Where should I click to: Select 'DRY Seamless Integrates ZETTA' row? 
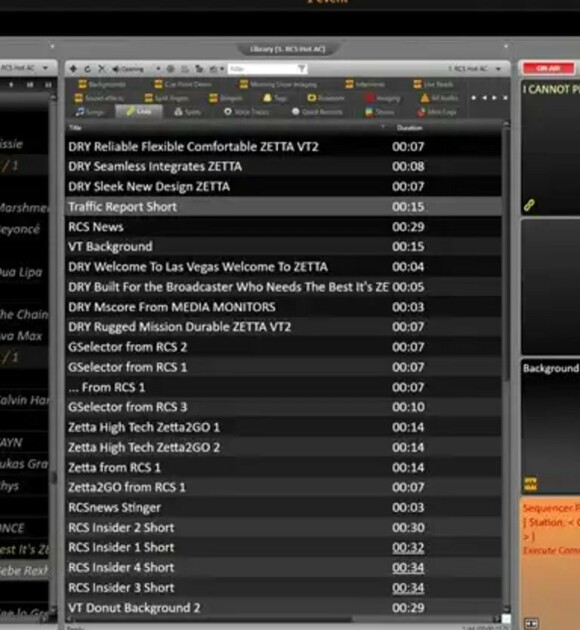[x=283, y=166]
